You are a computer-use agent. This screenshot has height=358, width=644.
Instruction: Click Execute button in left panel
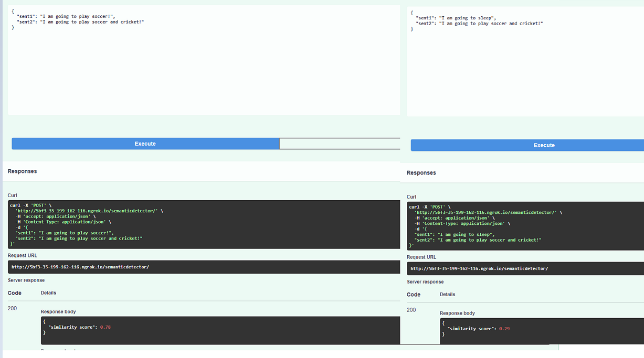(x=145, y=144)
